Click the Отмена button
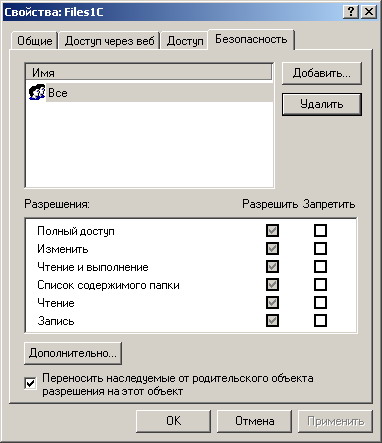The width and height of the screenshot is (382, 443). coord(255,421)
